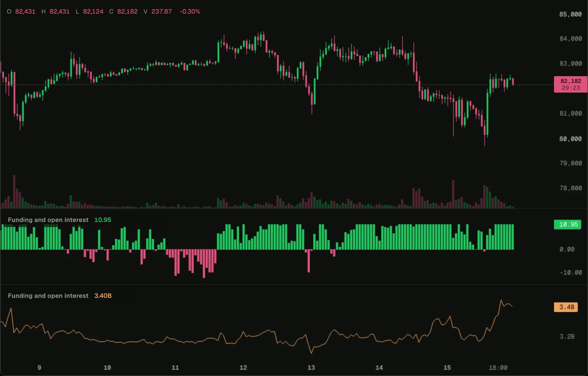The image size is (588, 376).
Task: Click the 3.2B open interest axis label
Action: [x=567, y=337]
